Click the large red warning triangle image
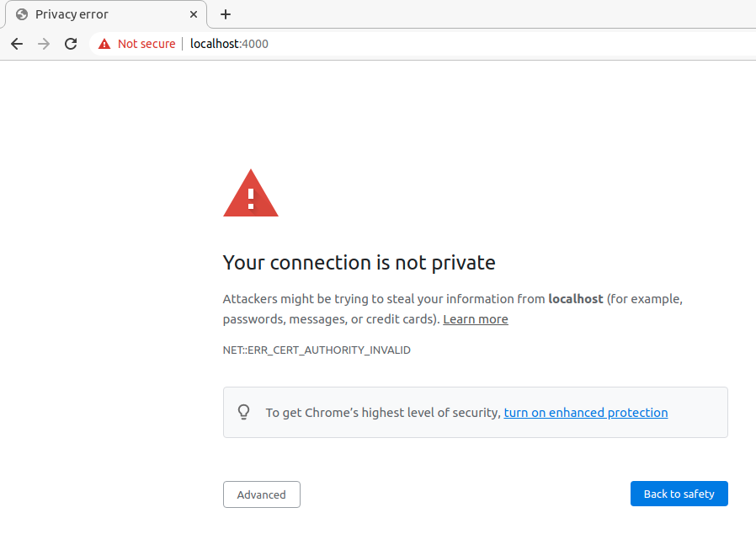 (x=251, y=193)
